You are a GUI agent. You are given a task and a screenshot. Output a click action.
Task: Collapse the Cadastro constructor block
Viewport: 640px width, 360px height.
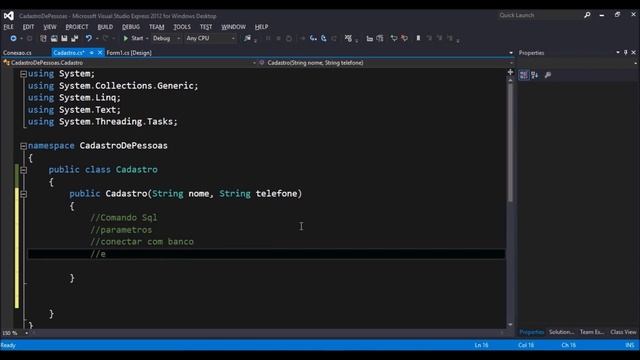(x=23, y=194)
